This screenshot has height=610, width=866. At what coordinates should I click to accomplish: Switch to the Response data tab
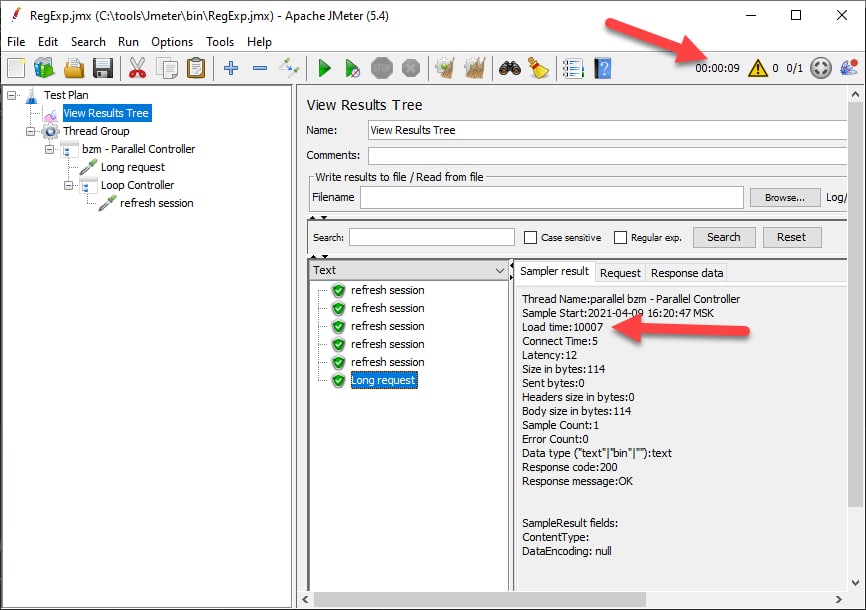[x=687, y=273]
